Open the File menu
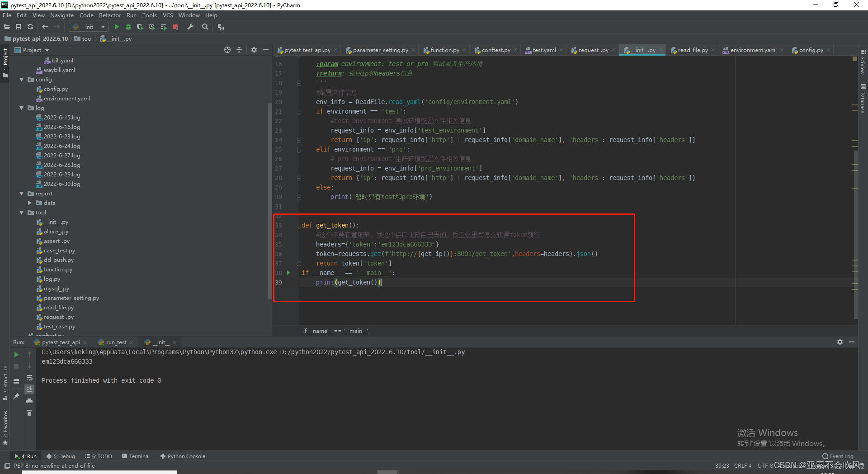Screen dimensions: 868x474 tap(7, 15)
